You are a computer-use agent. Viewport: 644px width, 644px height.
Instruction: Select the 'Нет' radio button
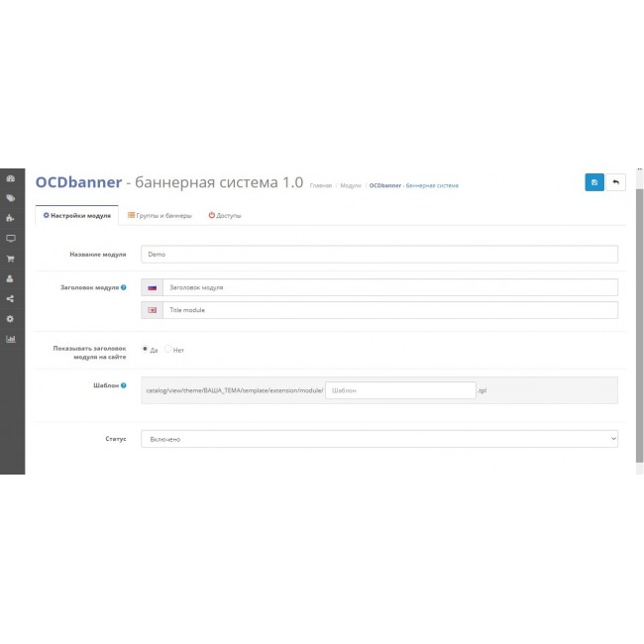tap(168, 349)
